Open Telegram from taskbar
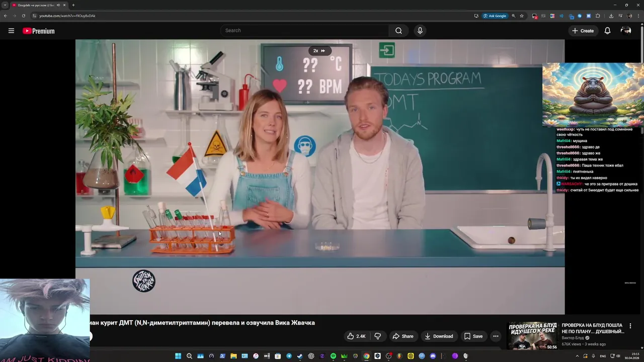 coord(289,356)
